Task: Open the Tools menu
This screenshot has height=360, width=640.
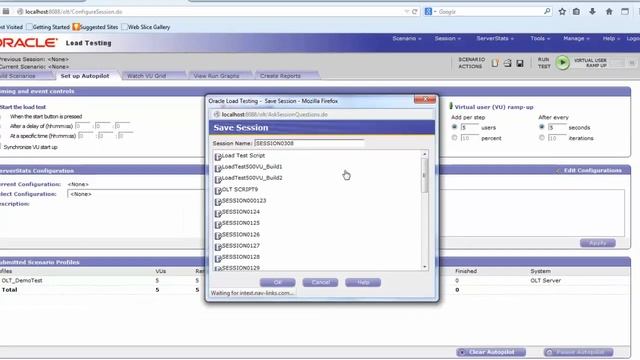Action: tap(540, 38)
